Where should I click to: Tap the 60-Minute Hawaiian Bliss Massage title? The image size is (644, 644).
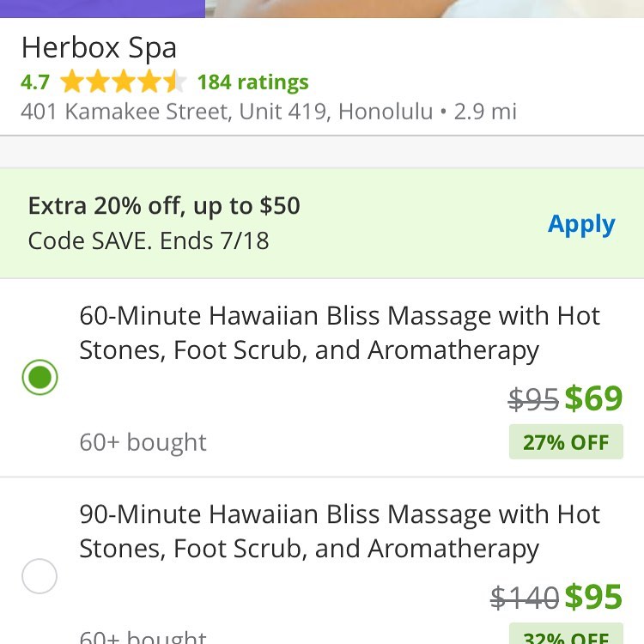coord(339,333)
